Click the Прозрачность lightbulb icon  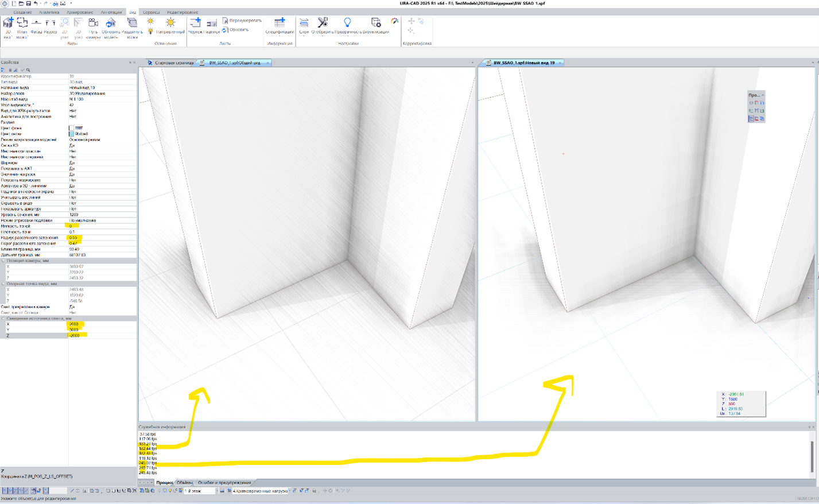[347, 23]
